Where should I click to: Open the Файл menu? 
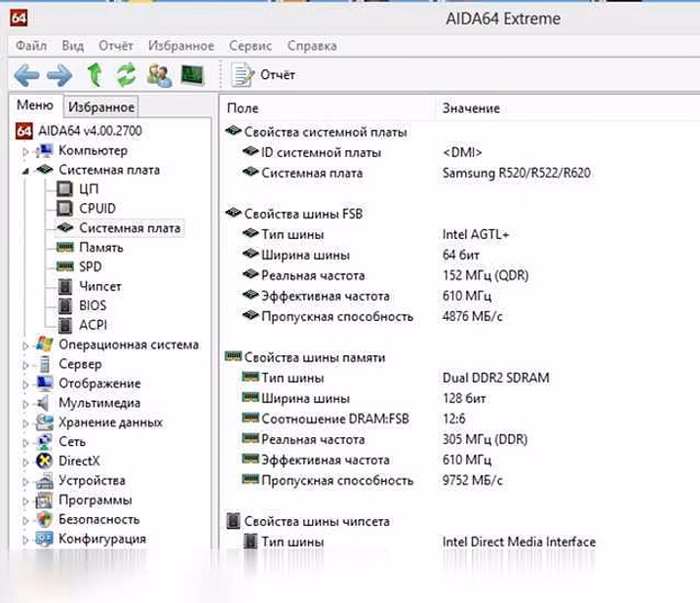tap(31, 46)
